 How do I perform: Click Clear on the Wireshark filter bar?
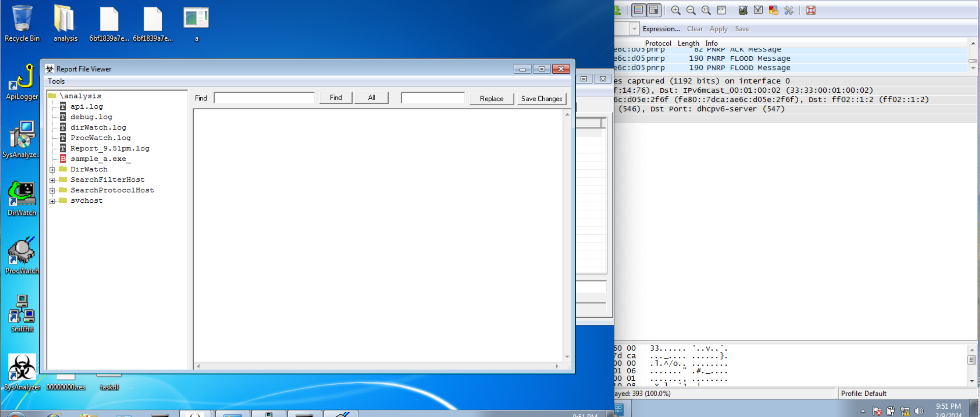click(x=695, y=29)
